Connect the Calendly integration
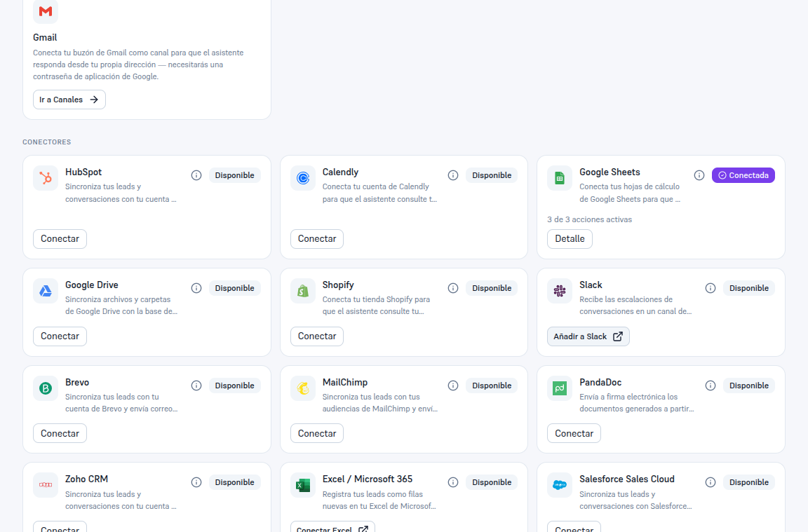This screenshot has height=532, width=808. coord(317,239)
